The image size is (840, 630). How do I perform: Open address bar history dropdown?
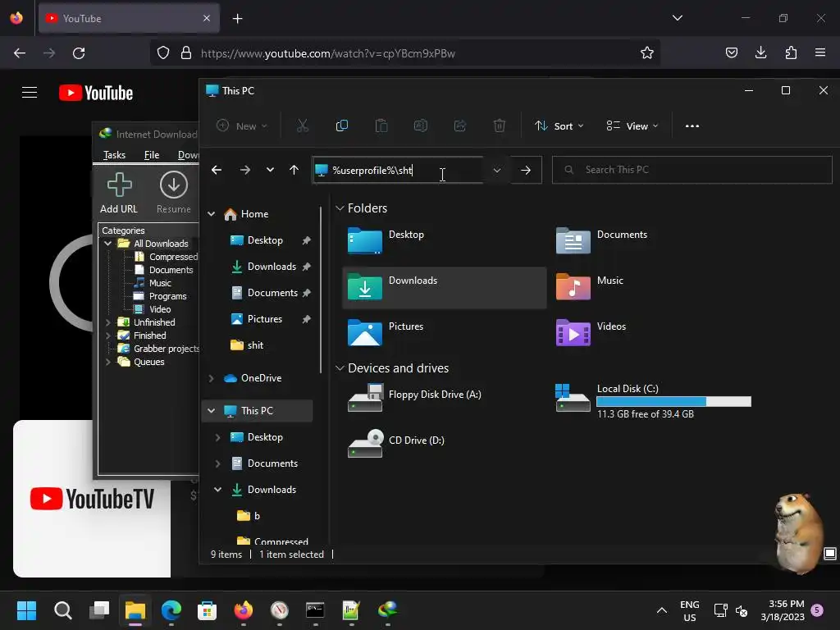point(496,170)
